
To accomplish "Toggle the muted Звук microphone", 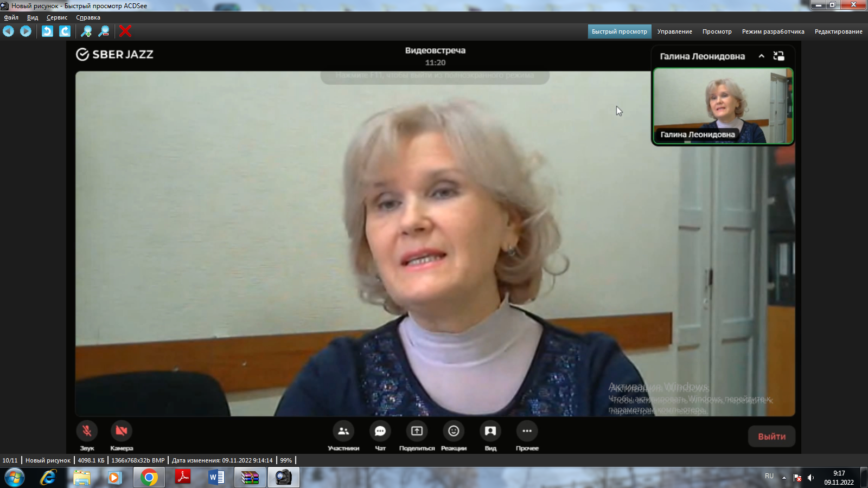I will (x=87, y=431).
